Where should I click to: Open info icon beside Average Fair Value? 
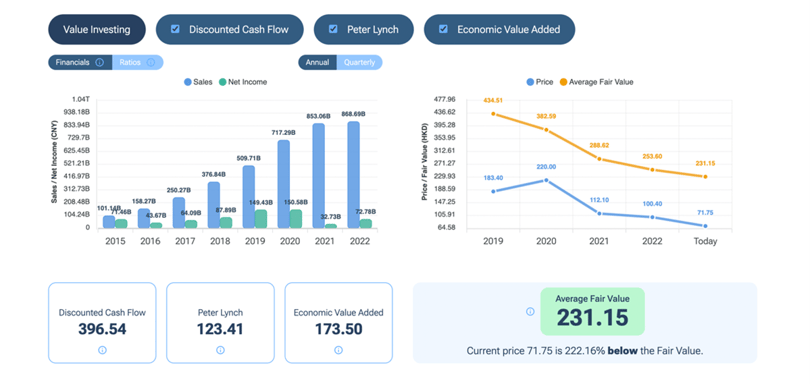529,312
